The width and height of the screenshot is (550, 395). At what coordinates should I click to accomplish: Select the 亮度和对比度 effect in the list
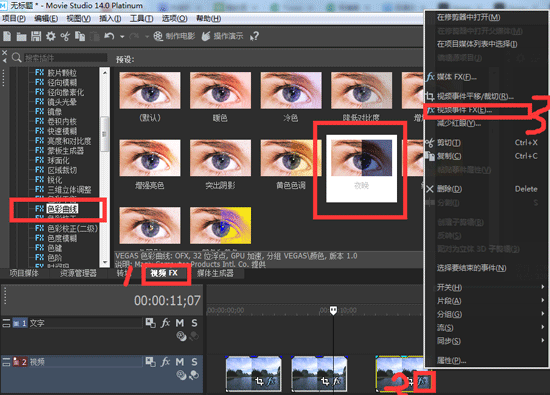63,141
